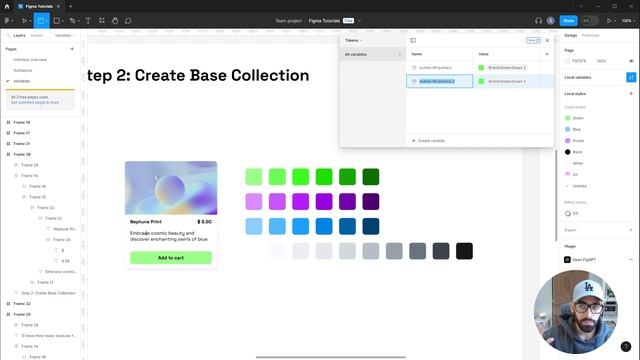Click the page background color value
640x360 pixels.
pos(579,61)
